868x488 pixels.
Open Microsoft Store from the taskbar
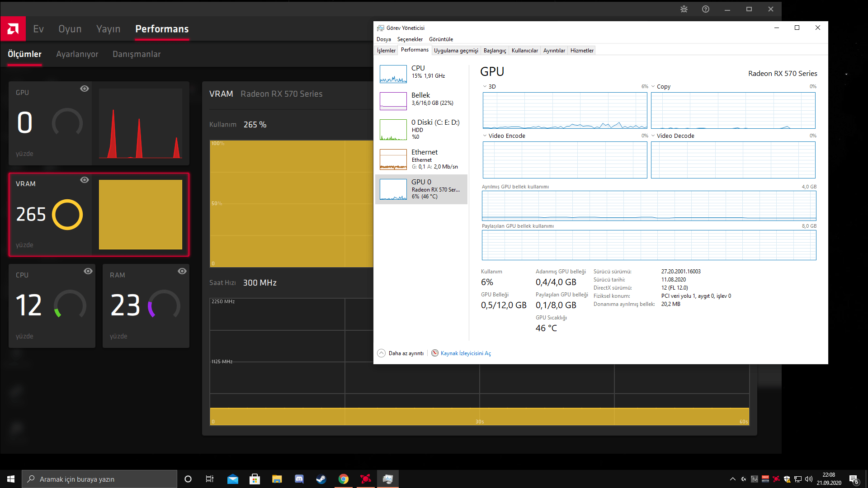[x=255, y=479]
